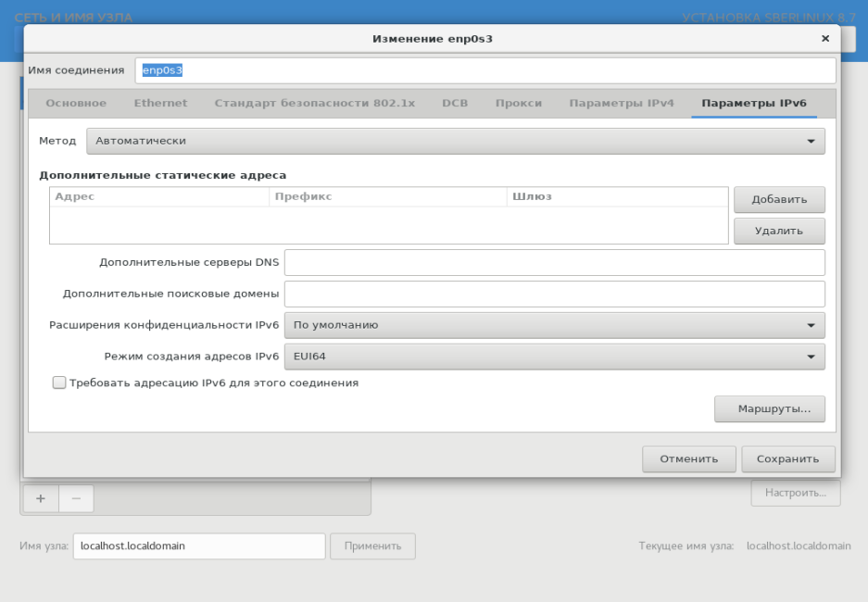The width and height of the screenshot is (868, 602).
Task: Close the enp0s3 edit dialog
Action: (824, 39)
